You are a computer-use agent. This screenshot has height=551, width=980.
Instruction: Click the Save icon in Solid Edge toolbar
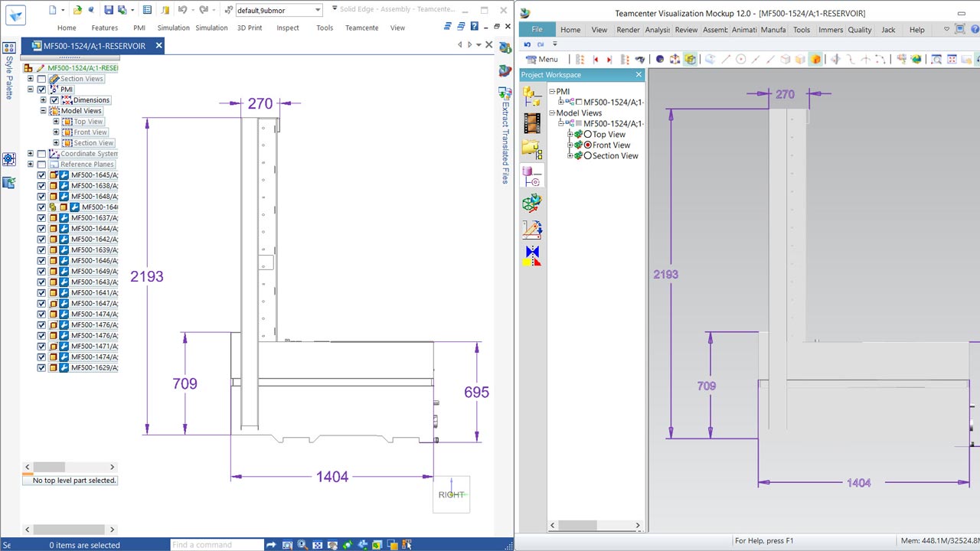pyautogui.click(x=109, y=10)
